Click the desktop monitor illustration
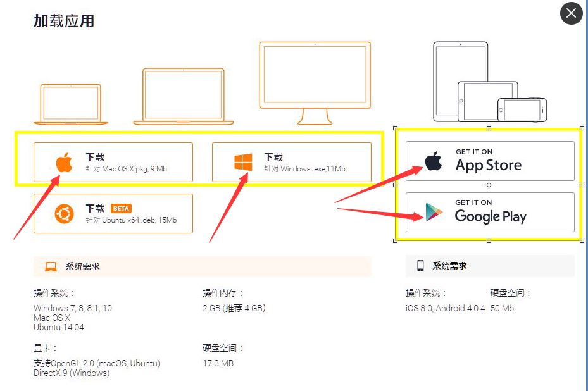The height and width of the screenshot is (391, 588). click(x=315, y=84)
